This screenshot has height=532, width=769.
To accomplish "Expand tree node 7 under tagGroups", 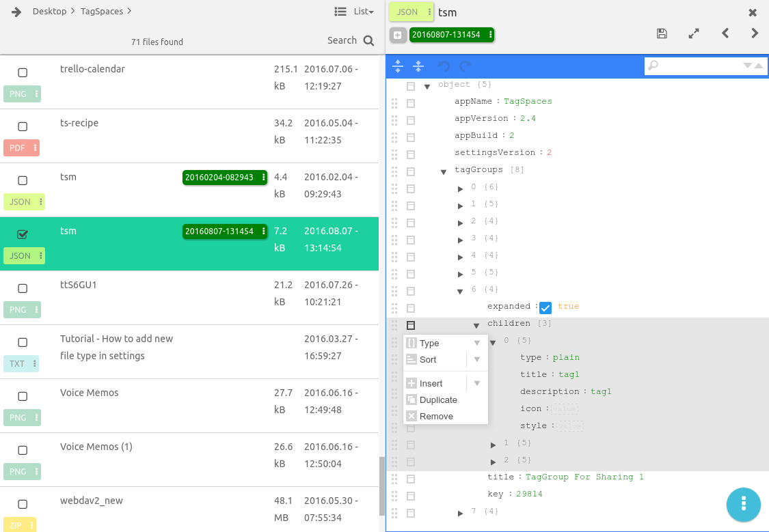I will [460, 513].
